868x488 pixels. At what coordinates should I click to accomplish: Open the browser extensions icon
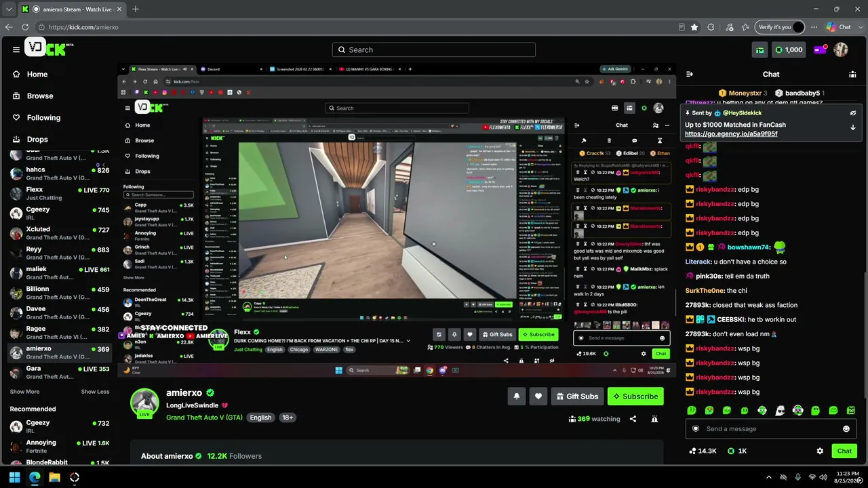point(711,27)
